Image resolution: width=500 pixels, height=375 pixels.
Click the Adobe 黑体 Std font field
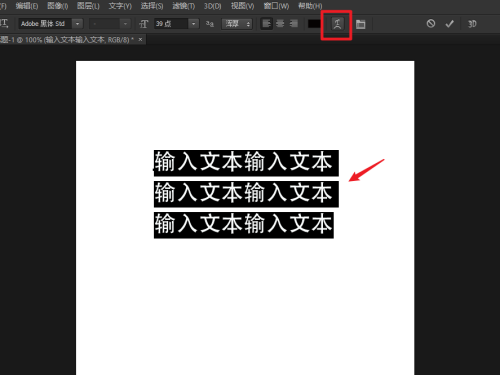point(45,24)
